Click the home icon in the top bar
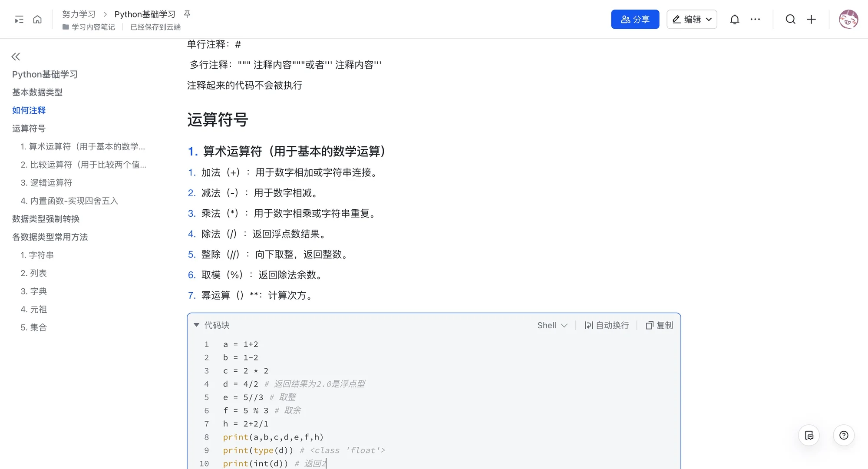 pyautogui.click(x=37, y=19)
